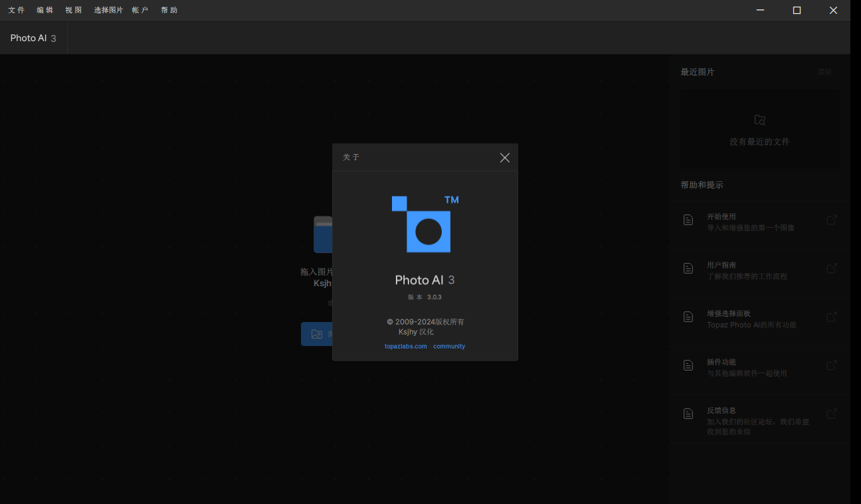This screenshot has height=504, width=861.
Task: Click the Photo AI 3 title tab
Action: [33, 38]
